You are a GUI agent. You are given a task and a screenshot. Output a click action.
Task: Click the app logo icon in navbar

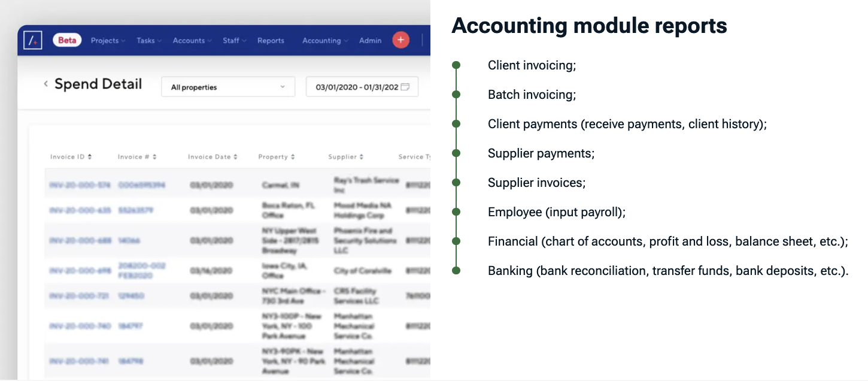32,40
